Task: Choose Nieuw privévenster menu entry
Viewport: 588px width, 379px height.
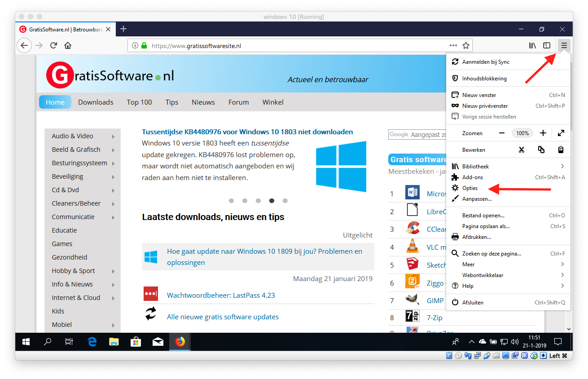Action: pyautogui.click(x=485, y=106)
